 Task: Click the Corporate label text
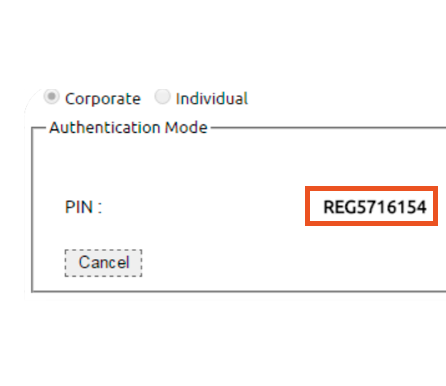(x=103, y=99)
